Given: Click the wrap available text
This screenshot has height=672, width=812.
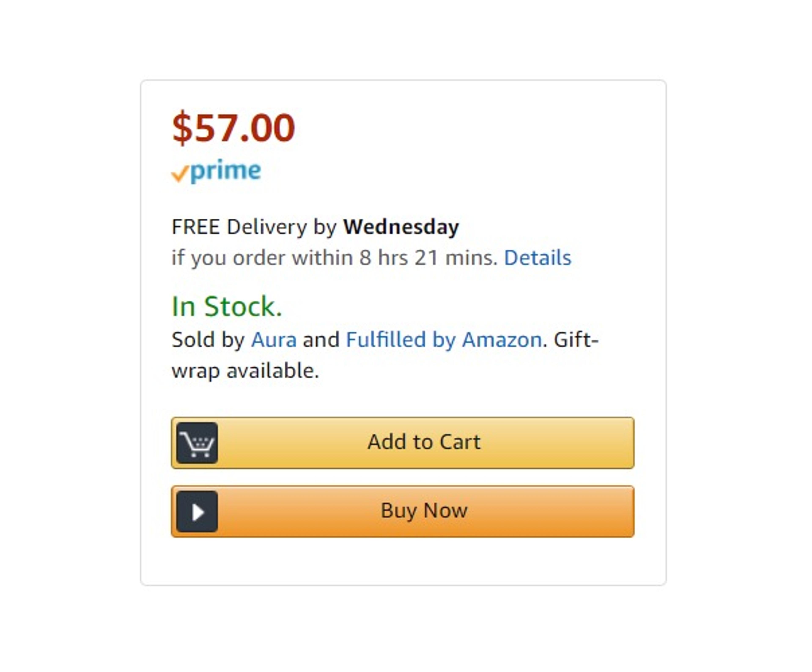Looking at the screenshot, I should [245, 371].
